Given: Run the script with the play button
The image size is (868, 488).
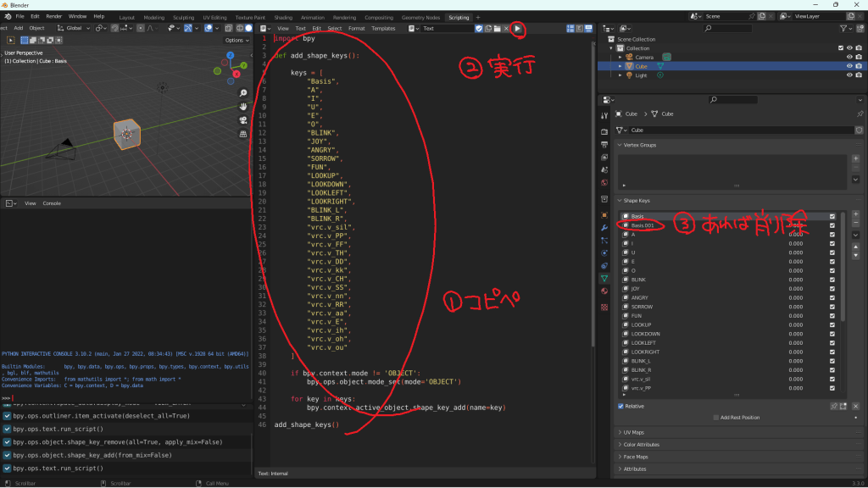Looking at the screenshot, I should pyautogui.click(x=520, y=28).
